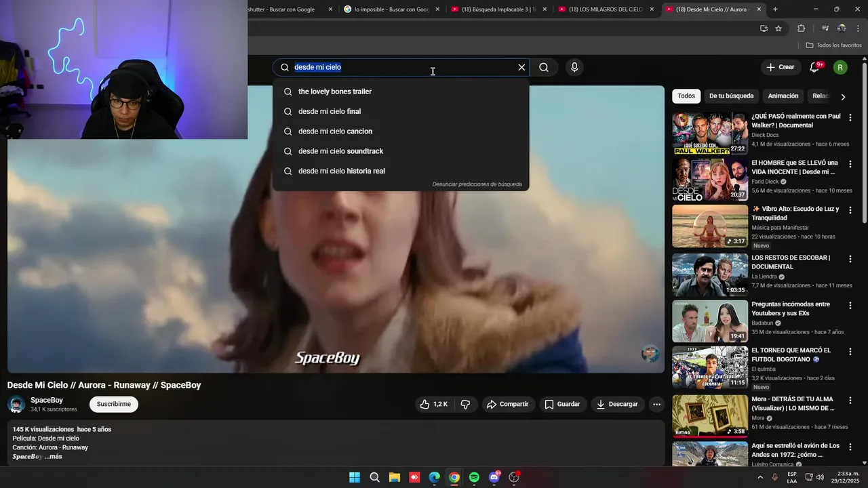Click the Crear button
This screenshot has height=488, width=868.
(x=780, y=67)
